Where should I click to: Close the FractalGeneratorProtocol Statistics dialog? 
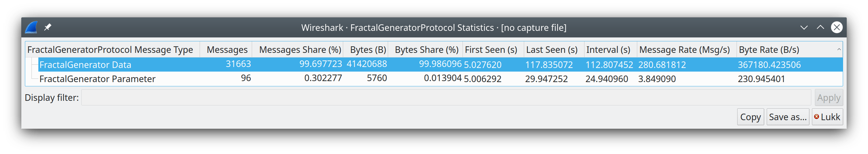tap(837, 27)
